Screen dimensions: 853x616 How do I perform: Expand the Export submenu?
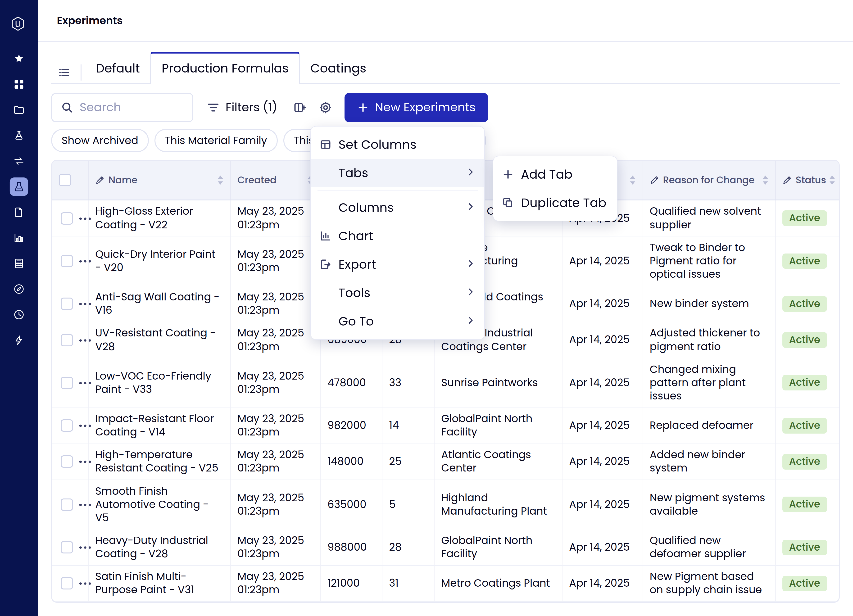[x=398, y=264]
